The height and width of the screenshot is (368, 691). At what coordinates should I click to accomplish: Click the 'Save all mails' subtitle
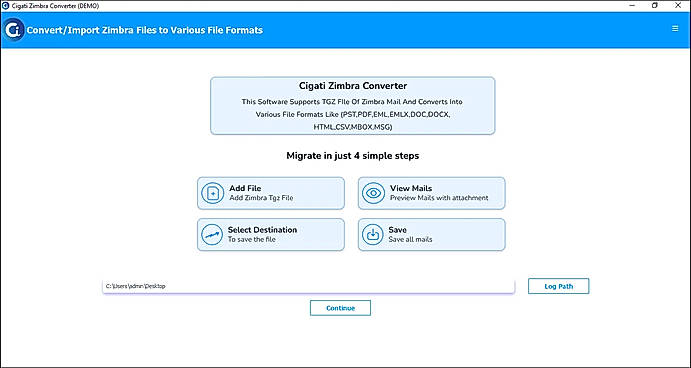tap(410, 239)
